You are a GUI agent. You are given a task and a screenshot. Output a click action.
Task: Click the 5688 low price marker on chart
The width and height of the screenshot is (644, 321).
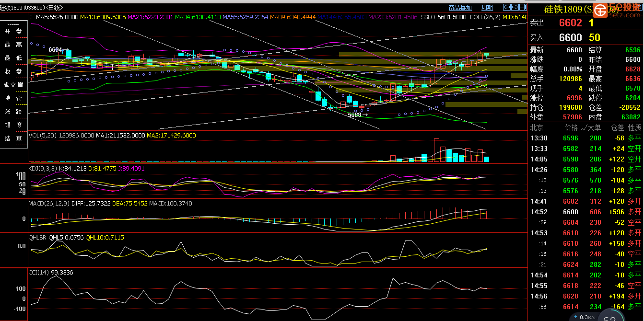point(354,115)
